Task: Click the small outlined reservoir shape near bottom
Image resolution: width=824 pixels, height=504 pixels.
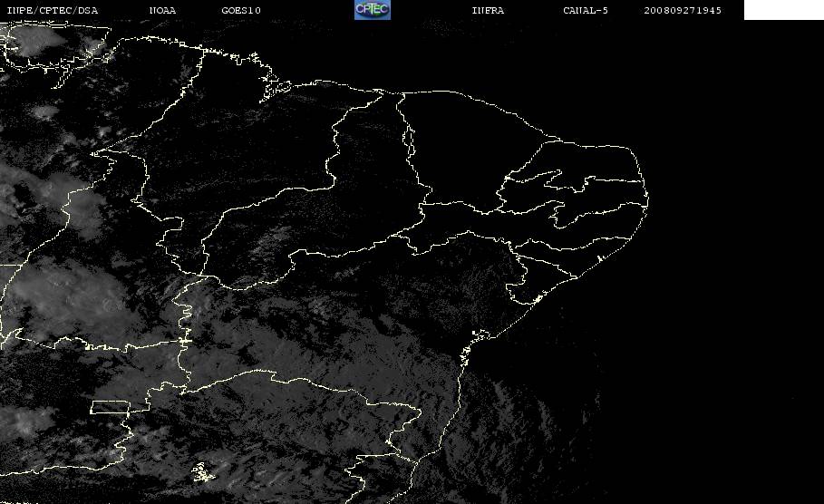Action: pyautogui.click(x=203, y=472)
